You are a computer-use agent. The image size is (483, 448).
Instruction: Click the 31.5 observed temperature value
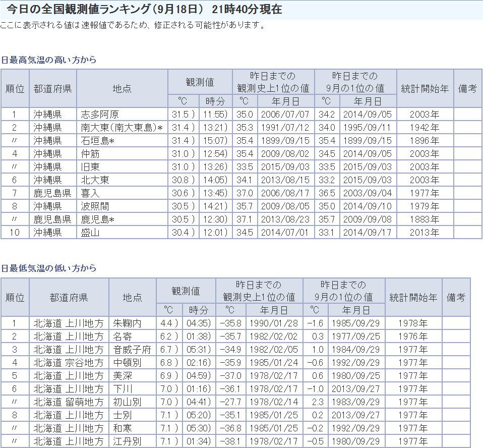[183, 115]
